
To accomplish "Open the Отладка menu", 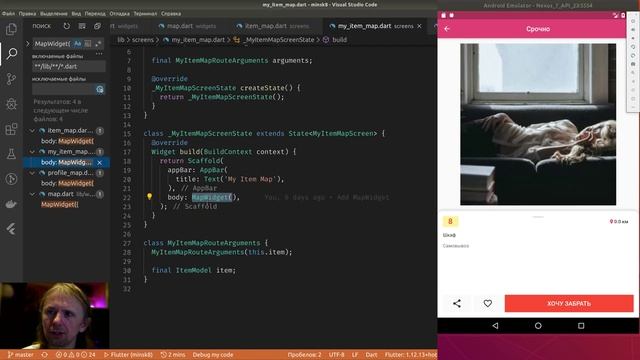I will pyautogui.click(x=120, y=13).
